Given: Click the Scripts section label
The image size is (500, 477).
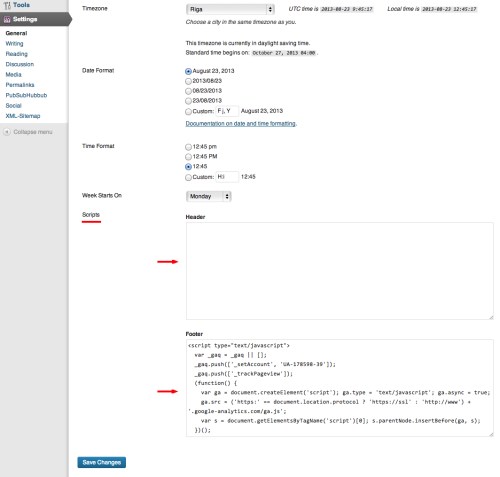Looking at the screenshot, I should coord(91,215).
